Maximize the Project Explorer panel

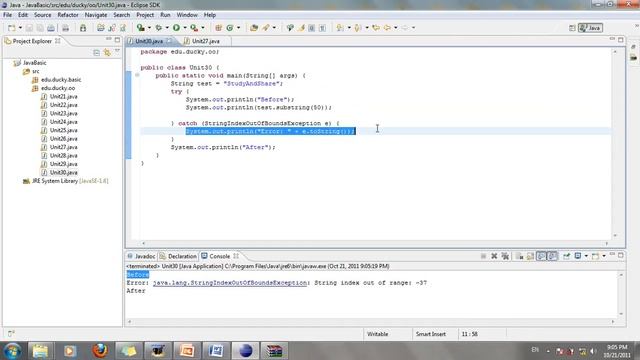click(118, 40)
